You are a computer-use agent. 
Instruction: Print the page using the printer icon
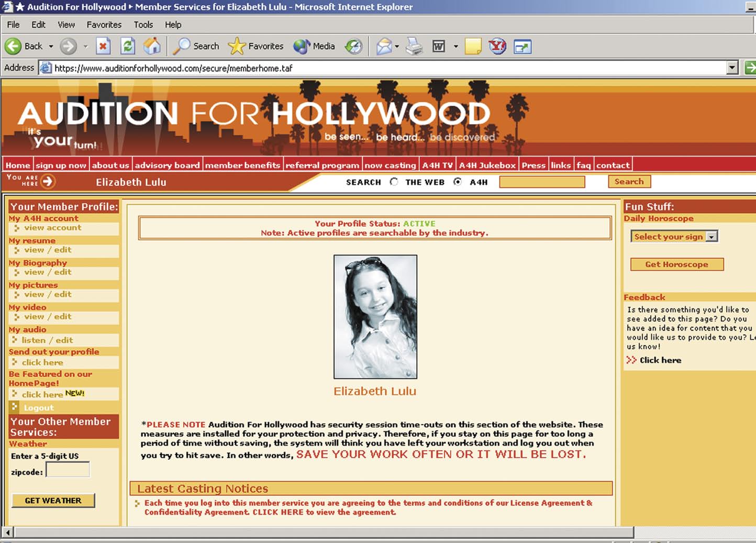click(x=415, y=47)
